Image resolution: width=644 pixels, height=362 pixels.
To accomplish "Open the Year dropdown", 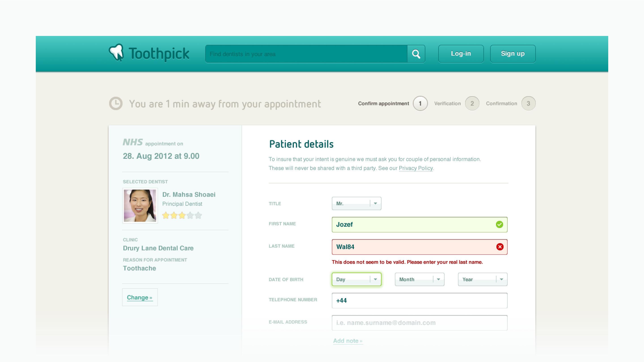I will pos(482,279).
